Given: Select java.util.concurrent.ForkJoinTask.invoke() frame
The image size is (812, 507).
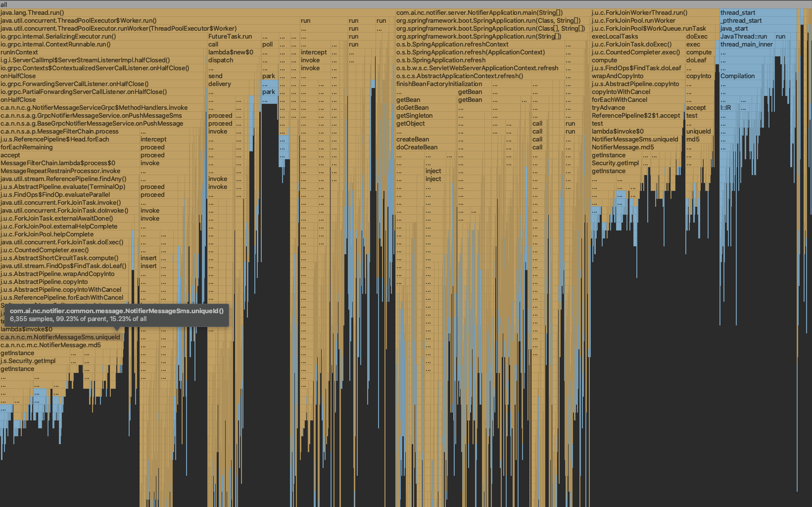Looking at the screenshot, I should click(x=70, y=202).
